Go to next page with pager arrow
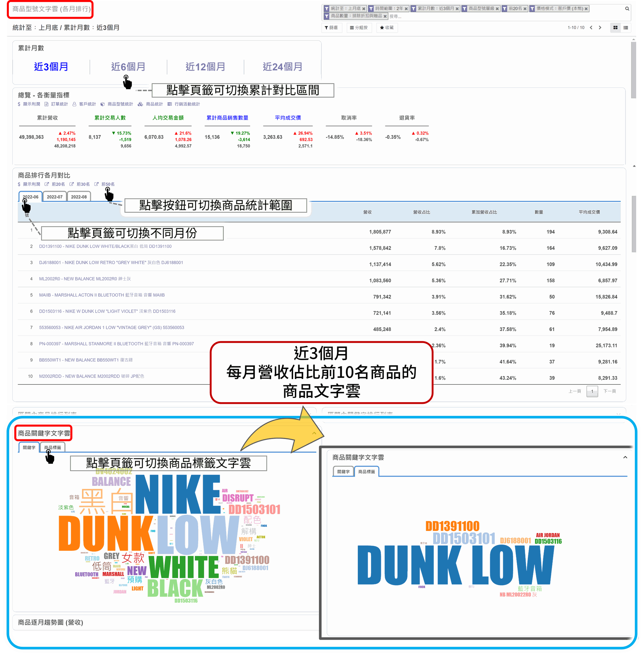 (x=600, y=28)
